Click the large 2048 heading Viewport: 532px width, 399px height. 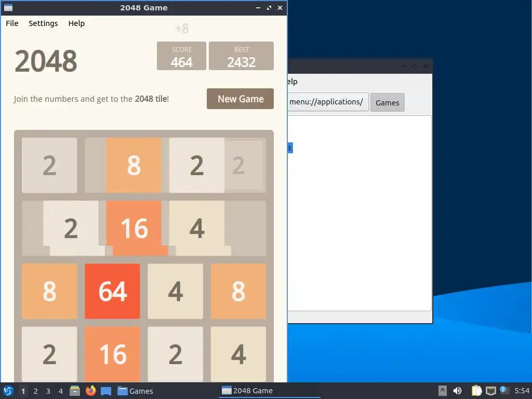46,61
